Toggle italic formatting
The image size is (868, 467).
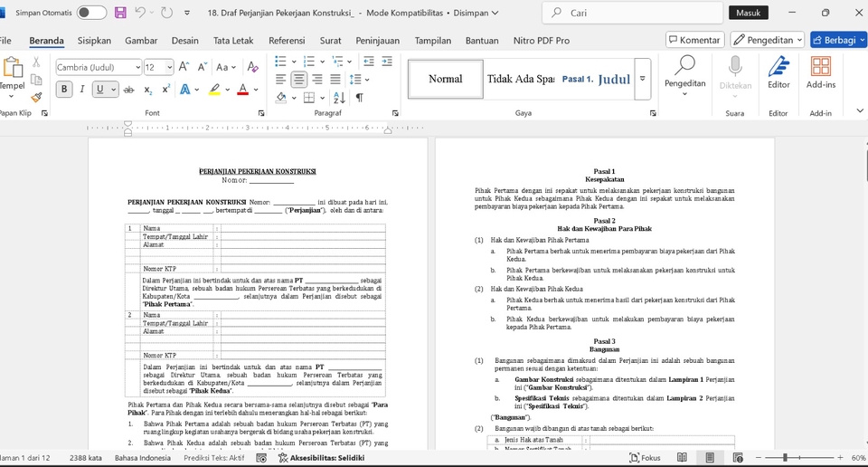pos(82,89)
